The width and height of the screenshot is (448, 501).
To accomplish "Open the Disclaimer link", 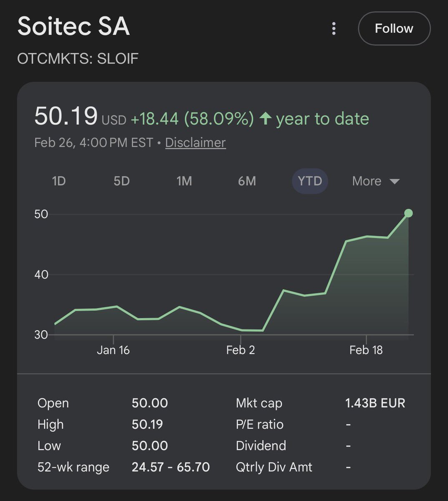I will click(x=195, y=142).
